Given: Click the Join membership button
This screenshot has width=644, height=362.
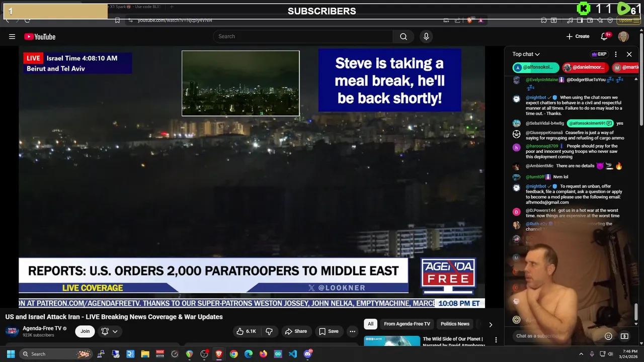Looking at the screenshot, I should (x=85, y=331).
